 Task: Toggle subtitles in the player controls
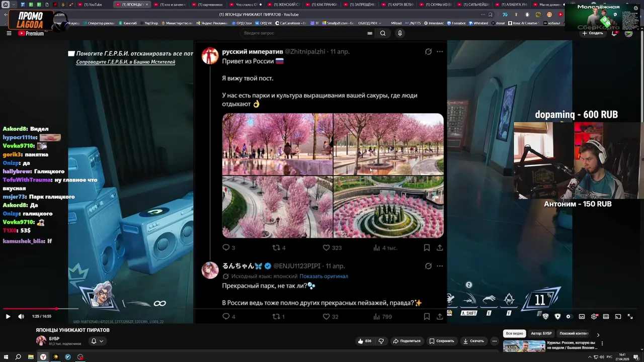tap(582, 316)
